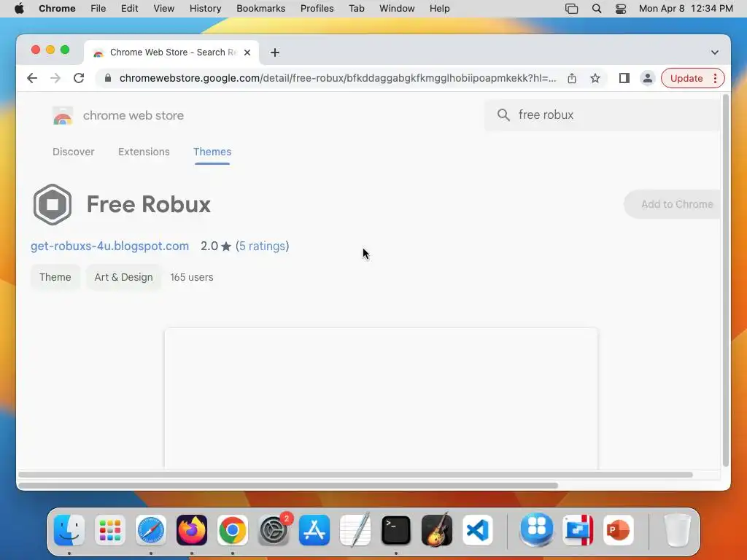Click the chrome web store logo

(63, 116)
